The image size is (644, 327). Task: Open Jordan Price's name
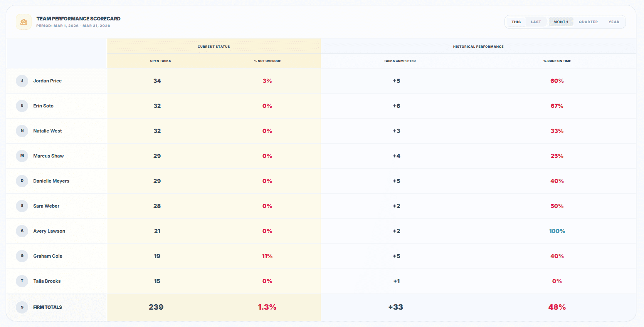tap(47, 81)
